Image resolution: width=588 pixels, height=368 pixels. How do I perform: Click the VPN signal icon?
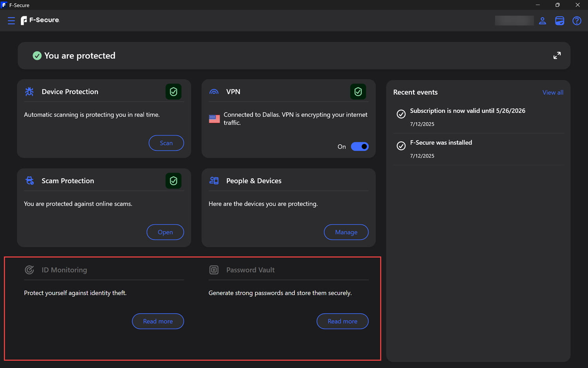click(214, 92)
